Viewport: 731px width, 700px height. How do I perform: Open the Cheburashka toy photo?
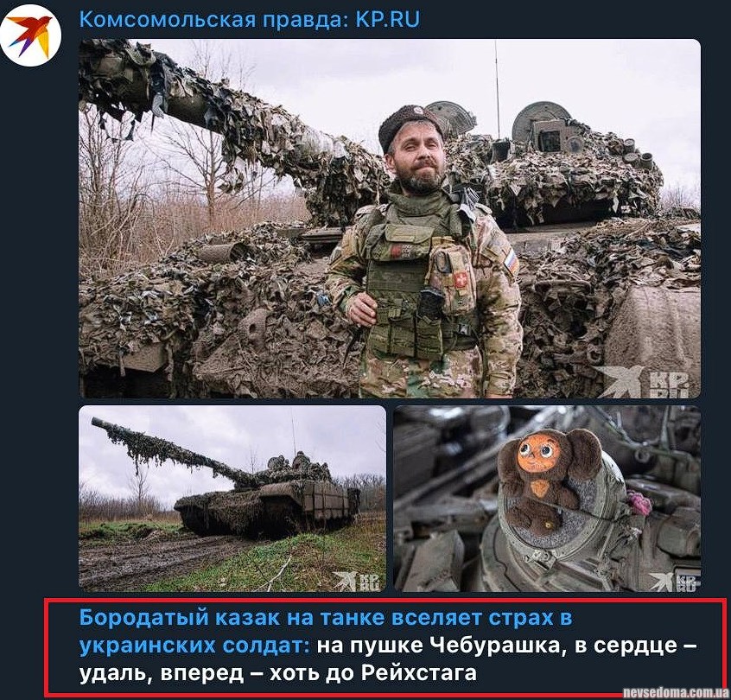point(547,499)
